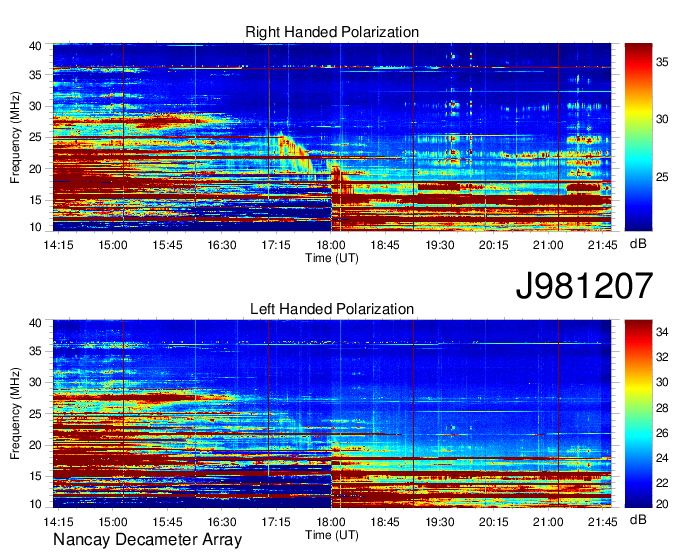This screenshot has width=680, height=552.
Task: Click the 28 dB label on bottom colorbar
Action: [x=662, y=408]
